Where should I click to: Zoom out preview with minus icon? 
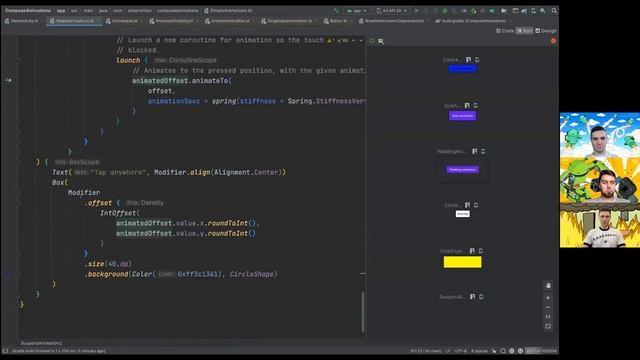point(548,307)
